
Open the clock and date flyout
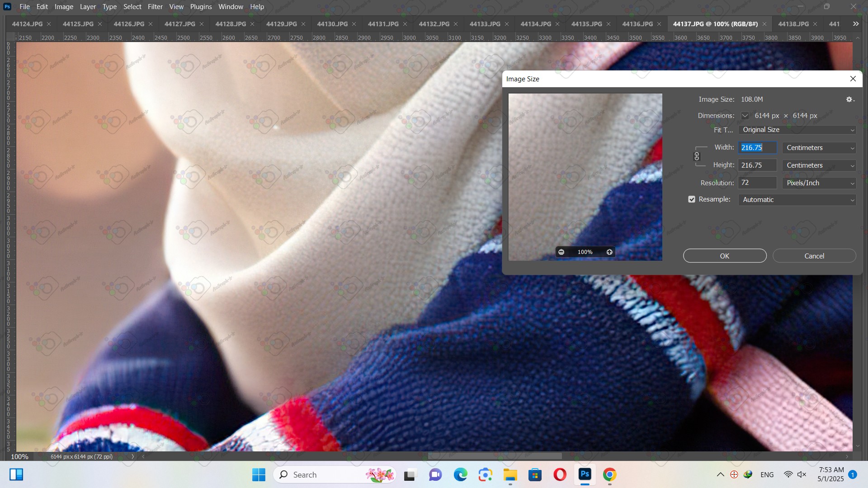click(831, 474)
